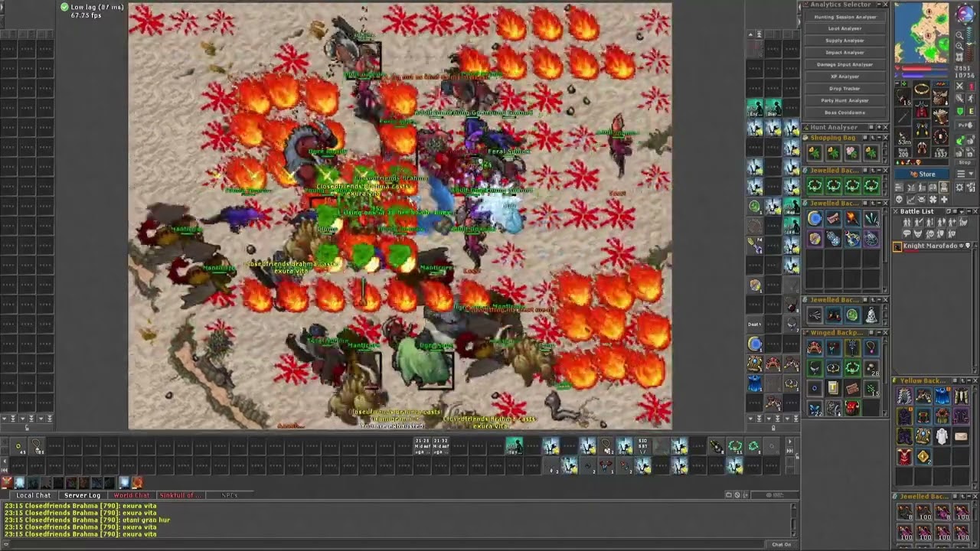
Task: Open the Boss Cooldowns window
Action: tap(844, 112)
